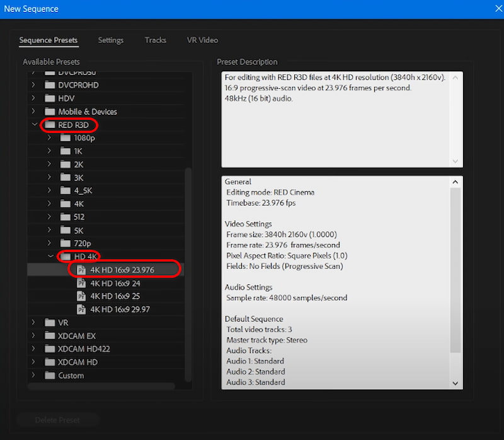Expand the 4K subfolder chevron
Image resolution: width=504 pixels, height=440 pixels.
click(49, 204)
